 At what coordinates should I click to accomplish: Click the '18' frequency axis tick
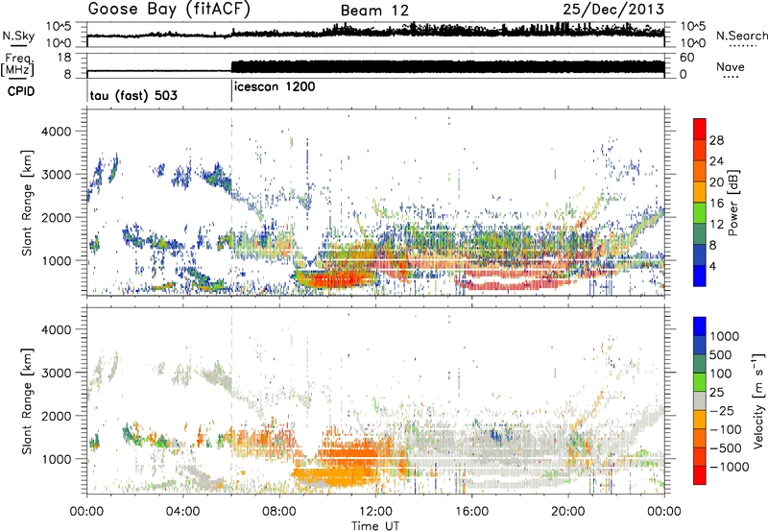(63, 58)
